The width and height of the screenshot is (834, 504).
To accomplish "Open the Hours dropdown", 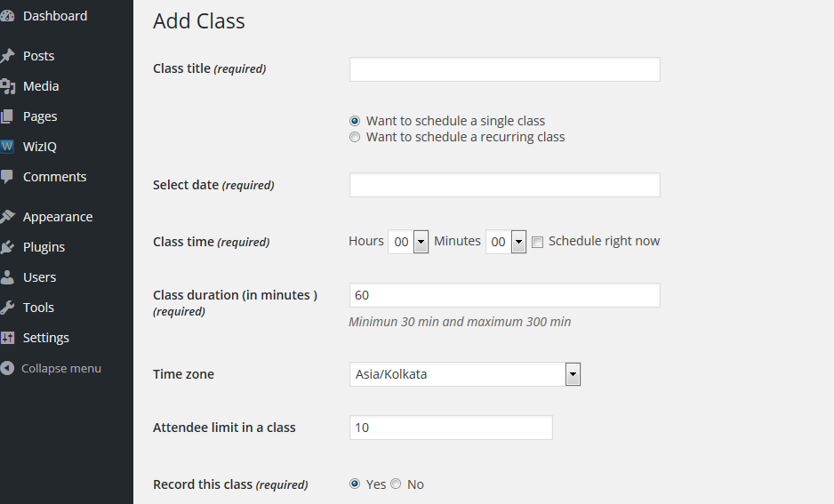I will point(421,242).
